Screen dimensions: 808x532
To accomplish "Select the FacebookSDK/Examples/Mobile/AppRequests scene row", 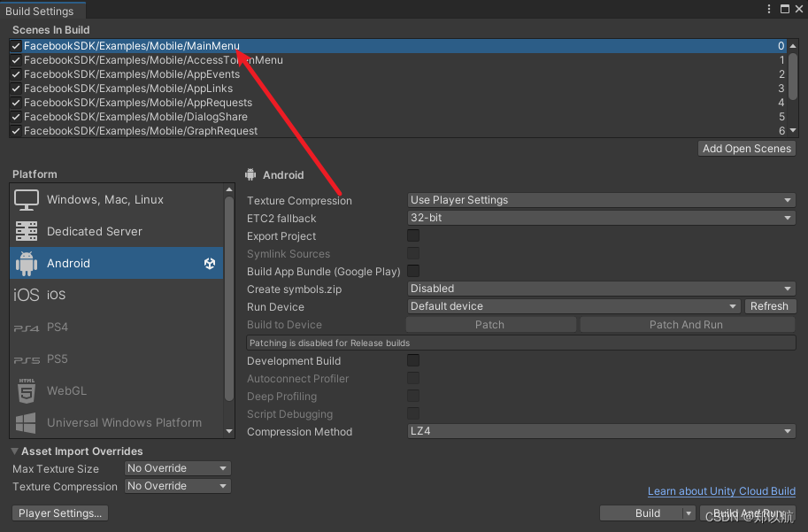I will 398,103.
